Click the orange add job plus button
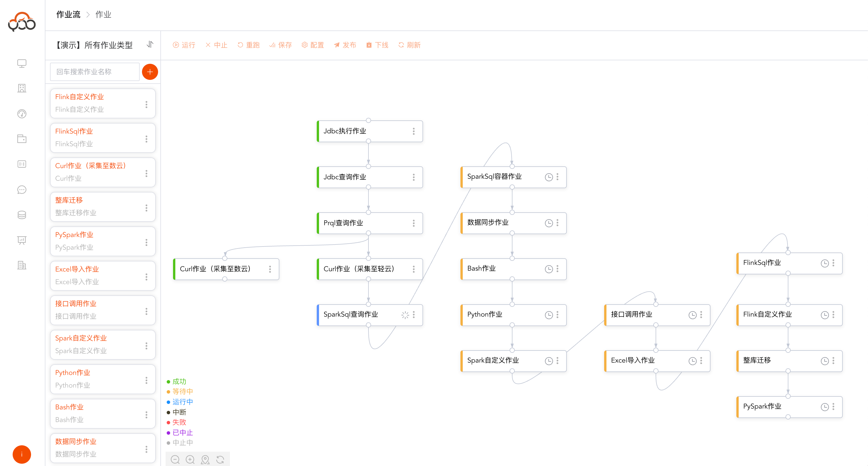The image size is (868, 466). click(x=150, y=72)
